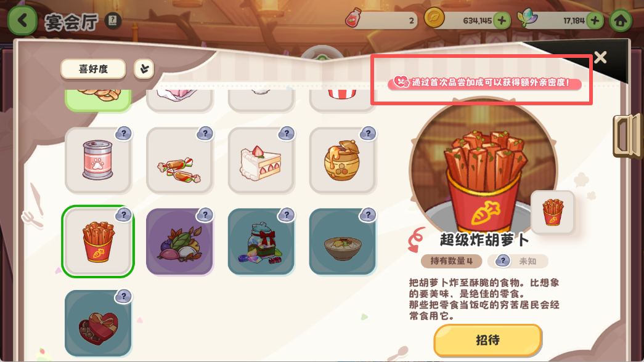The height and width of the screenshot is (362, 644).
Task: Add more gold coins with the plus
Action: pos(502,20)
